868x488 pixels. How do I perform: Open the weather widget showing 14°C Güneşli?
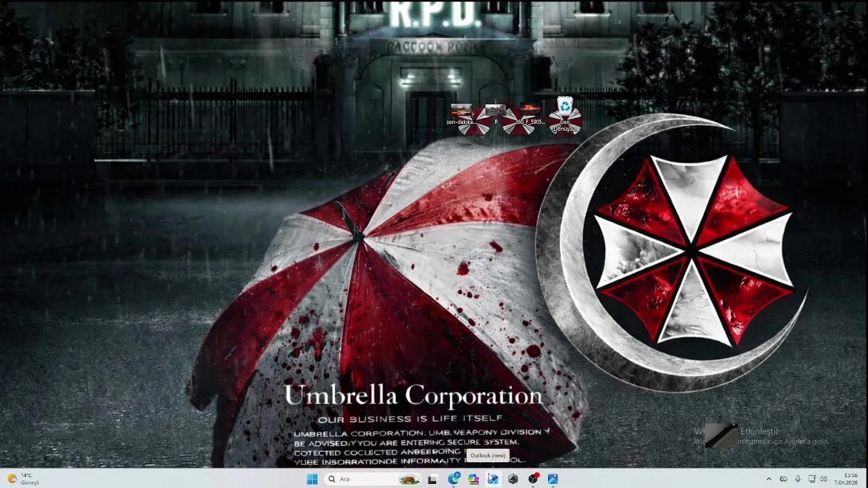(x=24, y=479)
